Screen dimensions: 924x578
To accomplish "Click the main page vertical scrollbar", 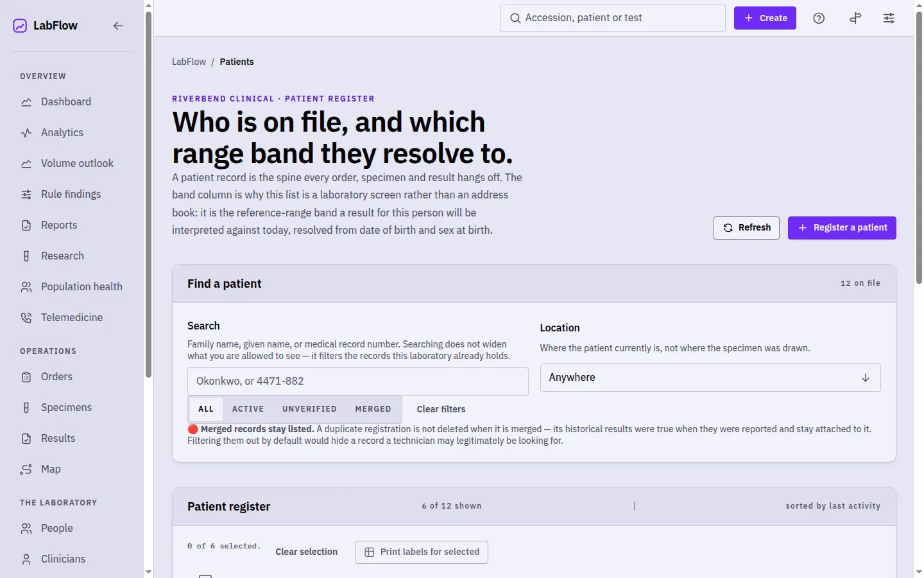I will [x=919, y=148].
